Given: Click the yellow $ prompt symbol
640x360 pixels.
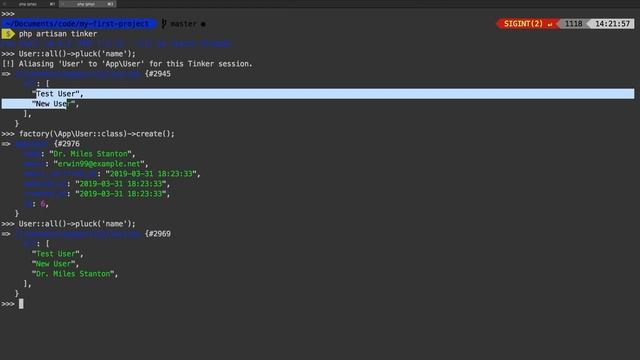Looking at the screenshot, I should click(7, 34).
